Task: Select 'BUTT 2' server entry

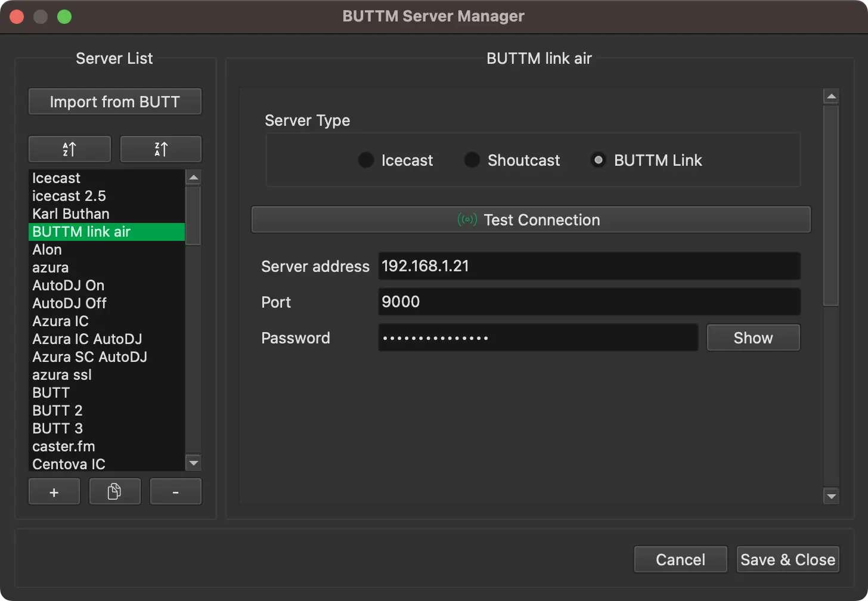Action: (107, 411)
